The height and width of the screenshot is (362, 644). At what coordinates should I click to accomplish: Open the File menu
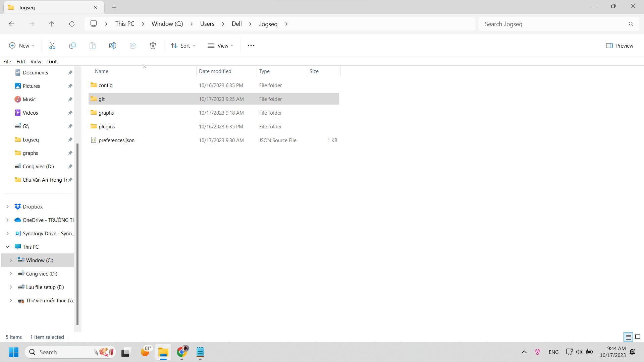[x=7, y=61]
